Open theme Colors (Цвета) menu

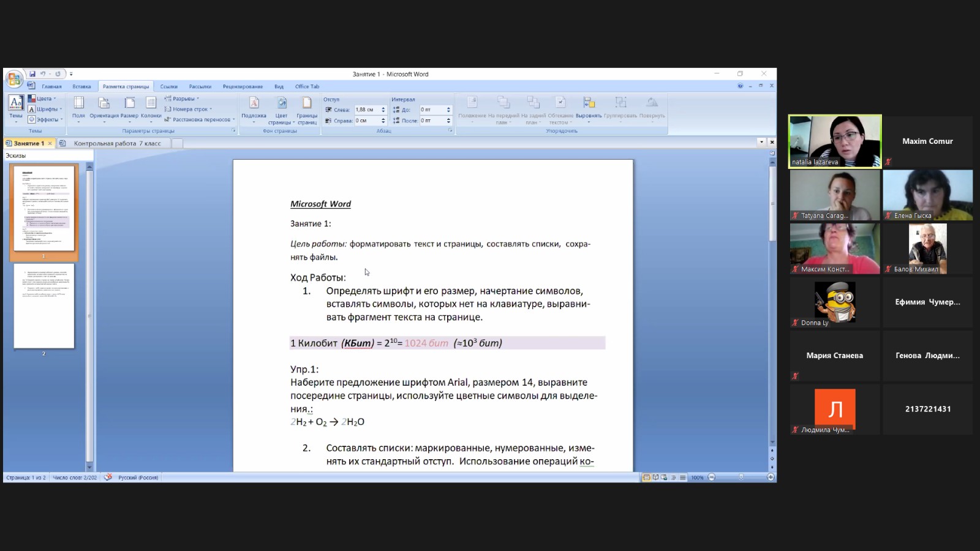[42, 99]
